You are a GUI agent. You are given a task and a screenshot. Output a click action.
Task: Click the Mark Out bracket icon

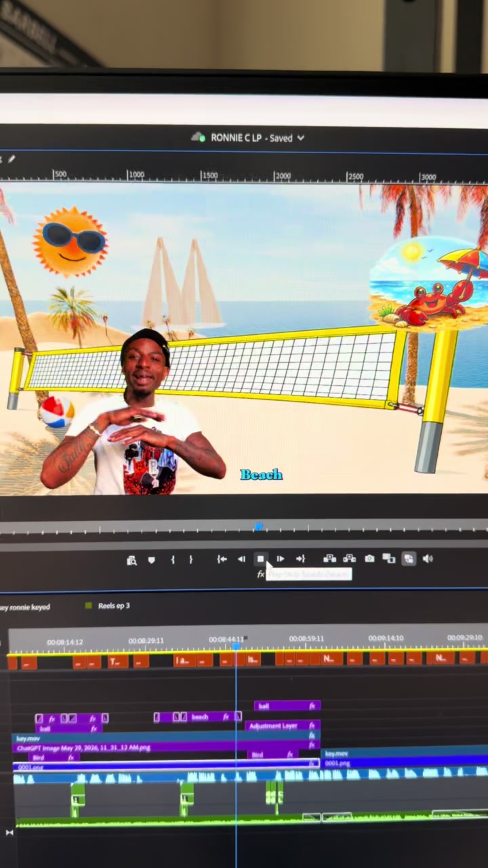[190, 559]
